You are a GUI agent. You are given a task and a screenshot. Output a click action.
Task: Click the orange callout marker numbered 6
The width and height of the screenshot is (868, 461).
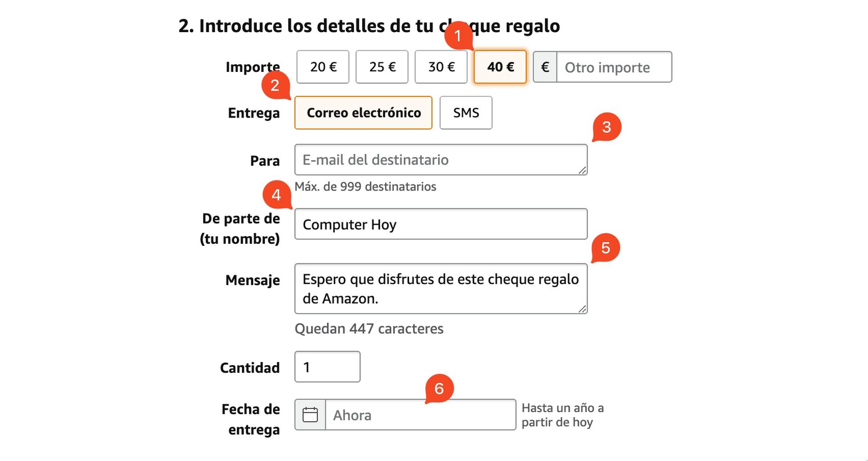point(439,388)
